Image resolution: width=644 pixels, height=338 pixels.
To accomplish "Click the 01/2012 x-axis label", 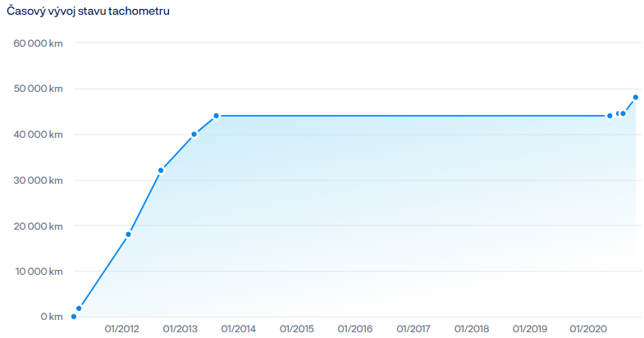I will [x=121, y=329].
